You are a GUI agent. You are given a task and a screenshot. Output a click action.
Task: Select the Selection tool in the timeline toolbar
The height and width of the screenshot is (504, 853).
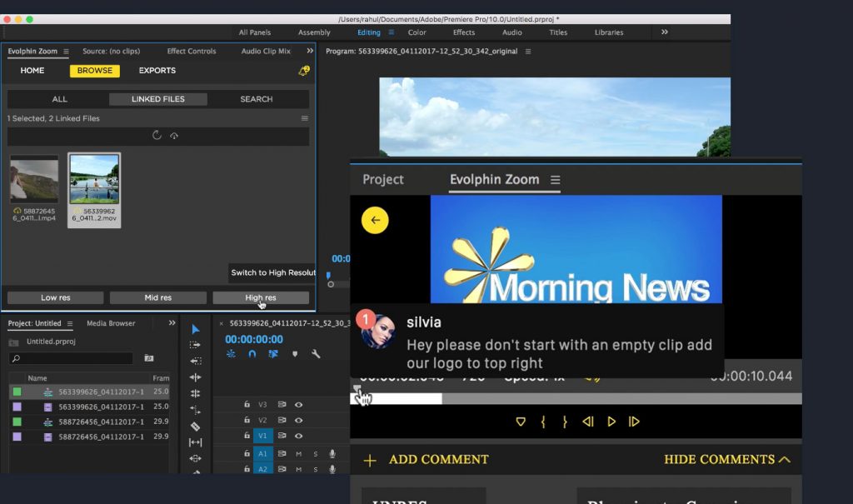coord(197,331)
